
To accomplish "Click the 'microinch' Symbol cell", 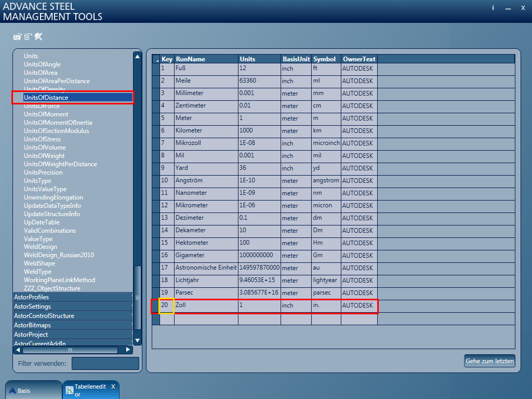I will point(326,143).
